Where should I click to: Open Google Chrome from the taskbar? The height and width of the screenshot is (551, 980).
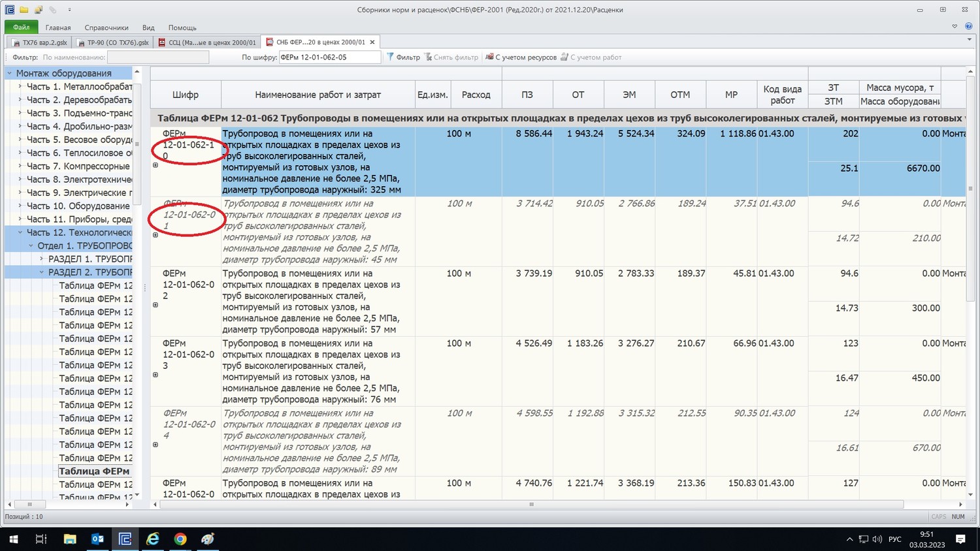(x=180, y=539)
